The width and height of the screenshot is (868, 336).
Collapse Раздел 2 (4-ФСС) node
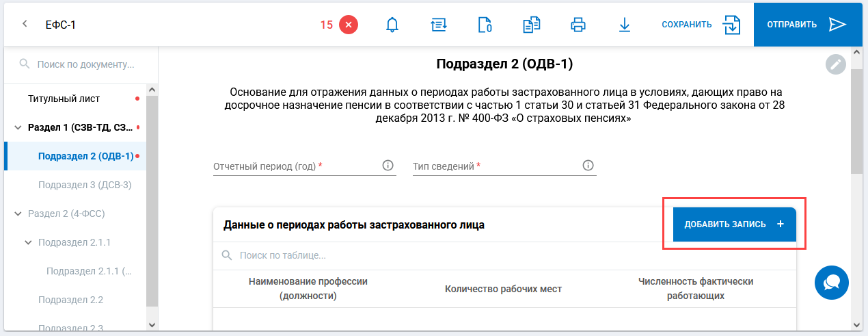coord(18,214)
